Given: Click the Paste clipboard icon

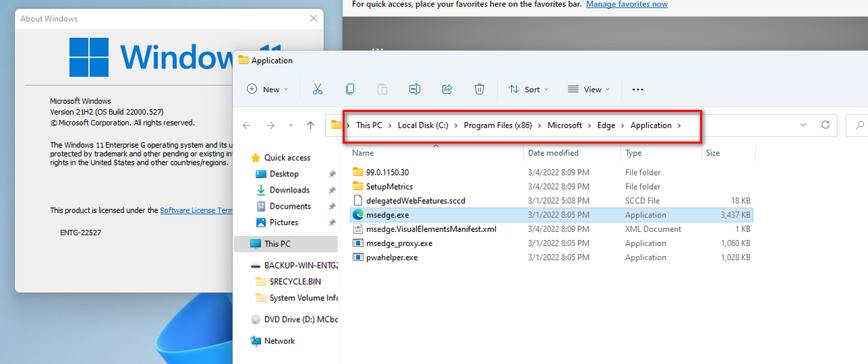Looking at the screenshot, I should (382, 89).
